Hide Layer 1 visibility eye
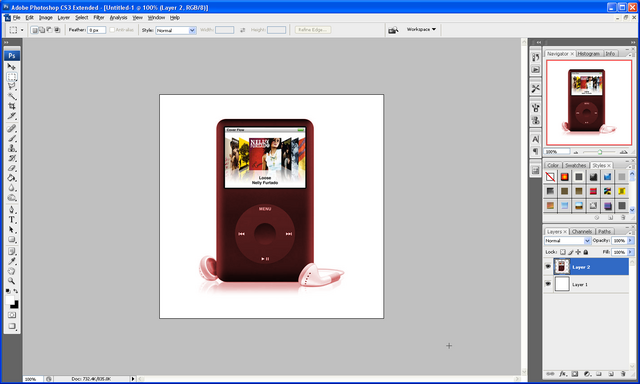Viewport: 640px width, 384px height. [548, 284]
